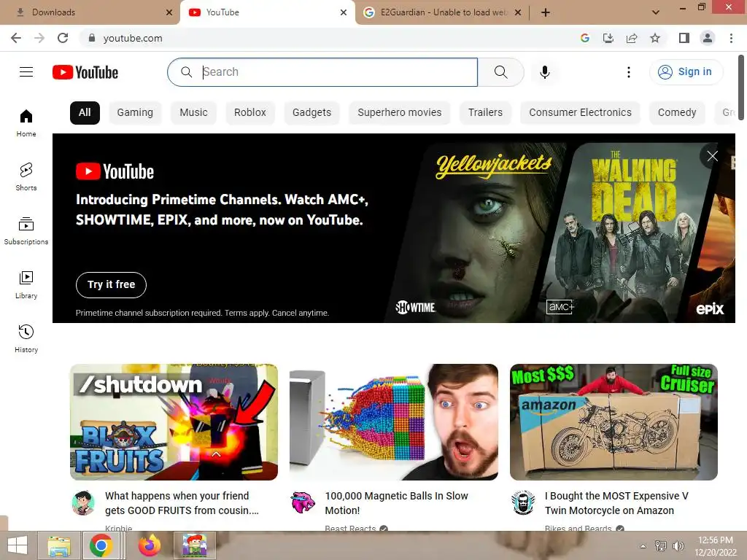Click the Bikes and Beards channel avatar

tap(523, 503)
